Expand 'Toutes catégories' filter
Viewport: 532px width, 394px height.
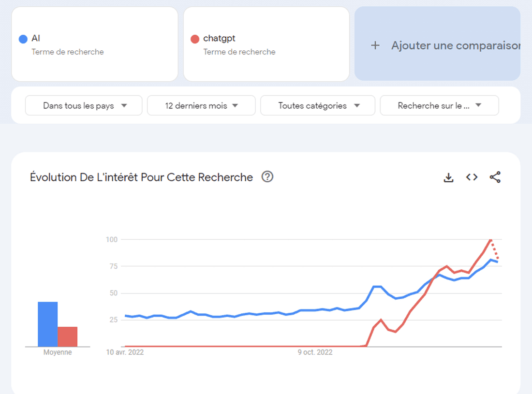[318, 105]
